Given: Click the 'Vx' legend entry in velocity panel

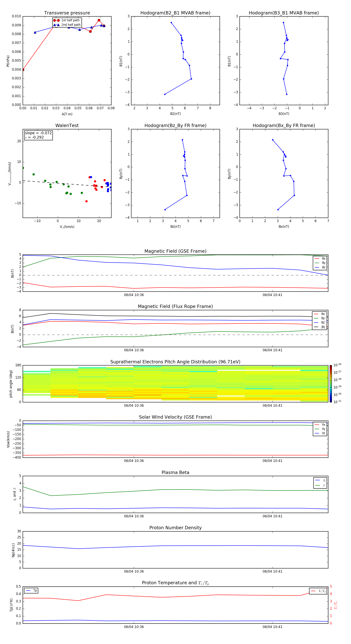Looking at the screenshot, I should tap(320, 424).
